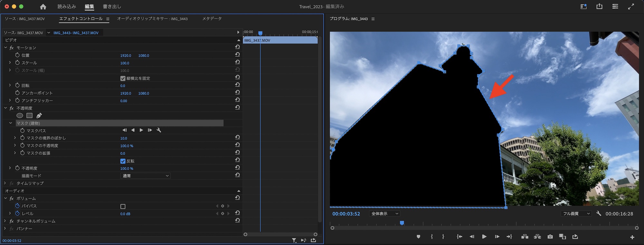Export frame with camera icon
This screenshot has height=245, width=644.
pos(550,237)
